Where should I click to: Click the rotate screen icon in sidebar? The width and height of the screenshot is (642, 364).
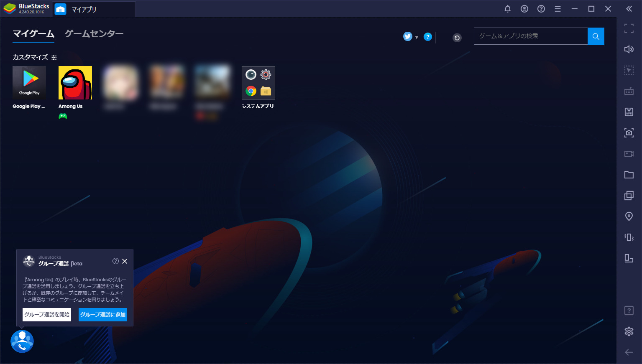(x=629, y=258)
